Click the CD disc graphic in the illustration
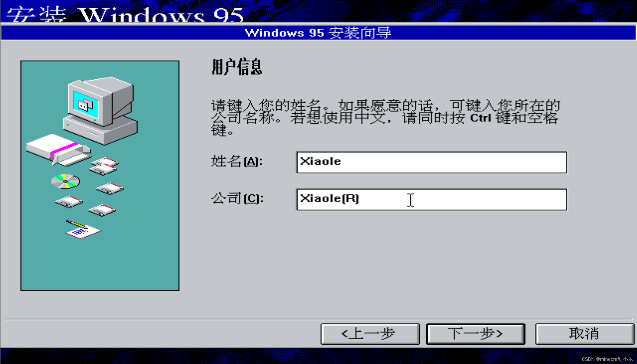Image resolution: width=637 pixels, height=364 pixels. click(66, 181)
